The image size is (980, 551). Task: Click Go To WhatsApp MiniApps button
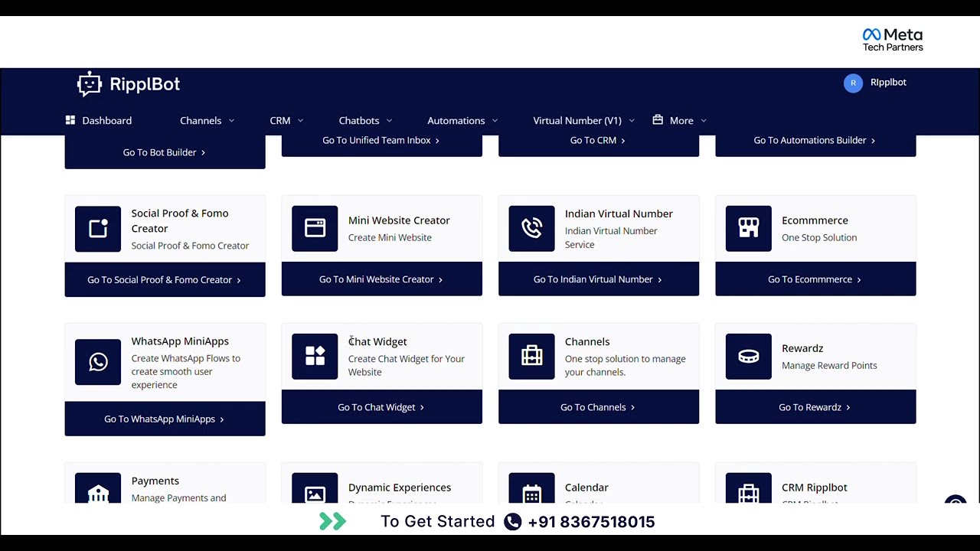tap(165, 419)
